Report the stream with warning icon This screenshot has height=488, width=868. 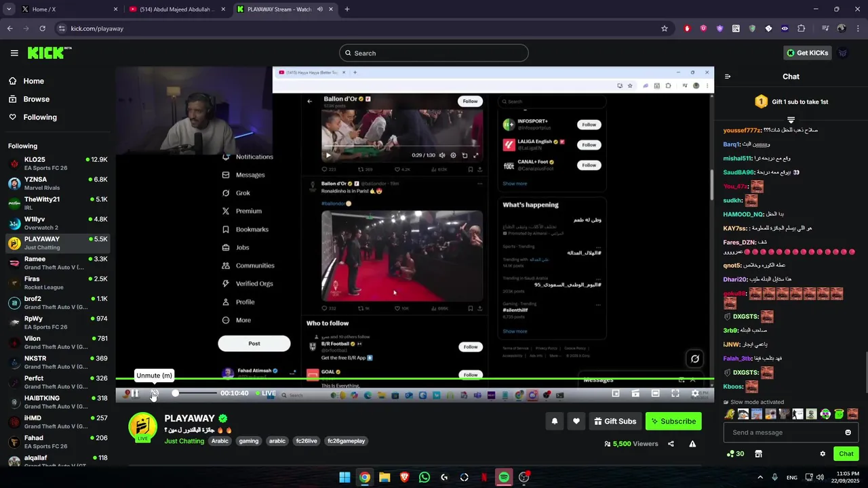point(692,444)
